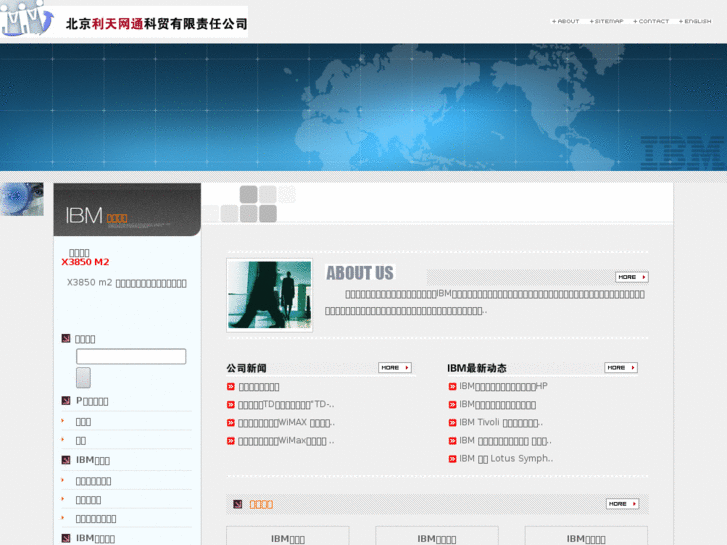
Task: Click the small search submit button
Action: (83, 378)
